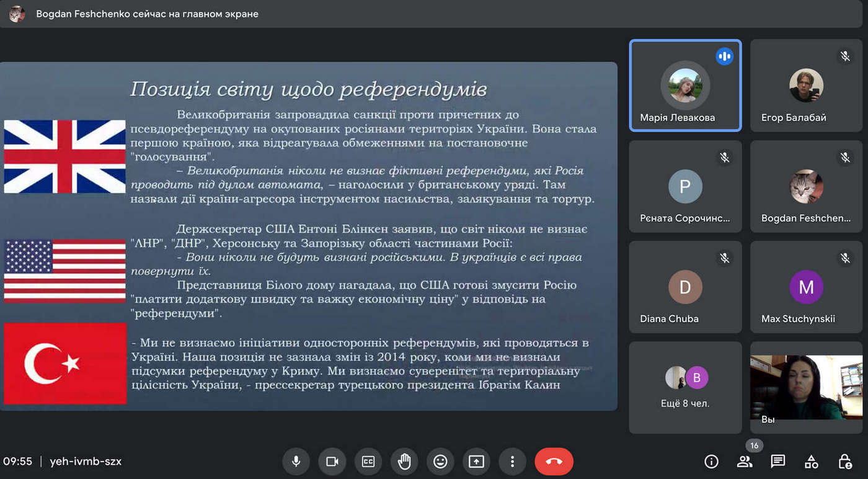The image size is (868, 479).
Task: Open the more options menu
Action: 512,462
